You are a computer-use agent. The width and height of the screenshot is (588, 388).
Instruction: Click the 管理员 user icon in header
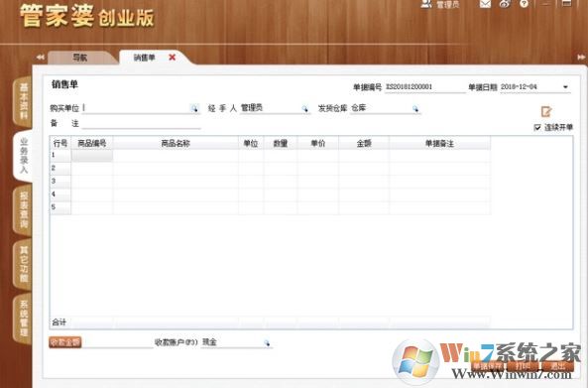(426, 4)
